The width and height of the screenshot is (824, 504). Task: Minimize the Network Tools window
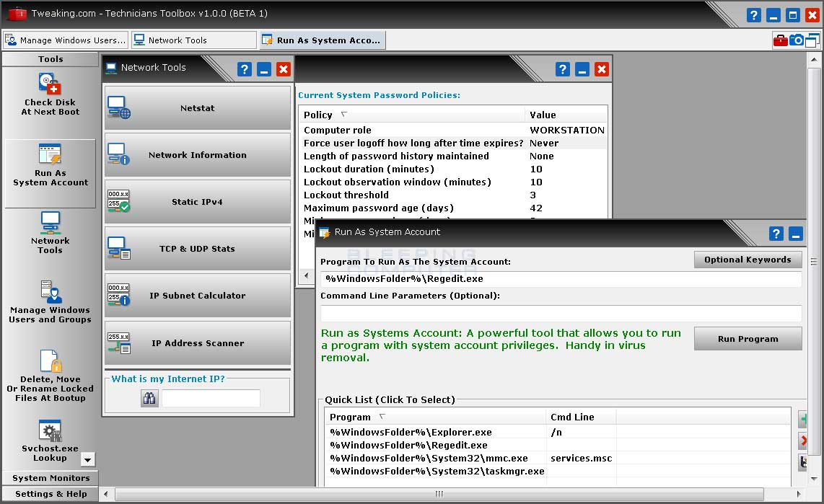264,69
